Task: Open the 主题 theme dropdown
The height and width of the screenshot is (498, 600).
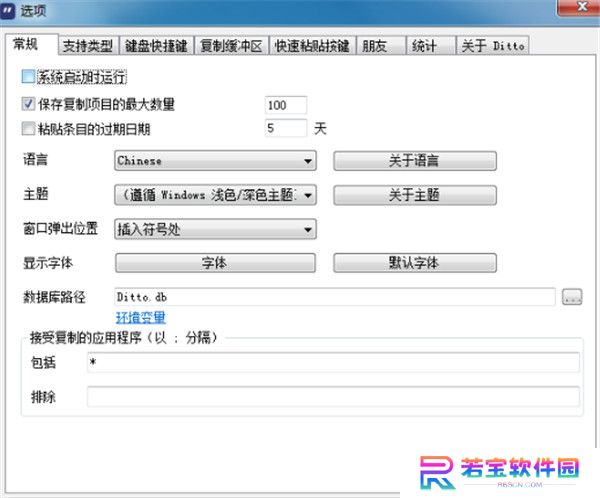Action: click(215, 195)
